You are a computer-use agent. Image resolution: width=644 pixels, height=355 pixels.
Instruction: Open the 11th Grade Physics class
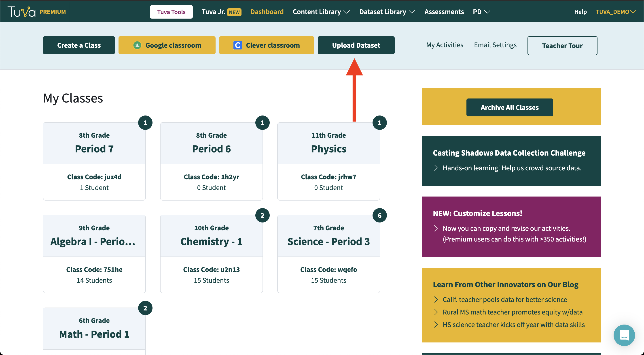[x=328, y=161]
